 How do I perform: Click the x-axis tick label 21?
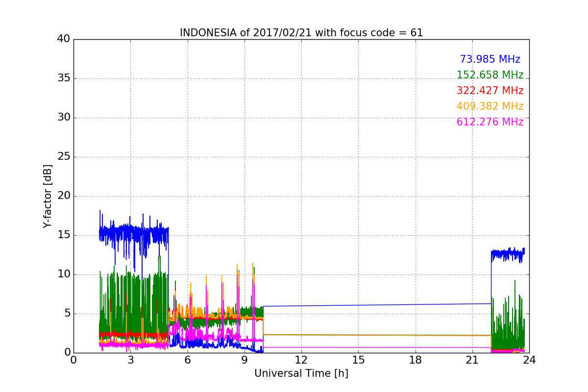[x=472, y=360]
